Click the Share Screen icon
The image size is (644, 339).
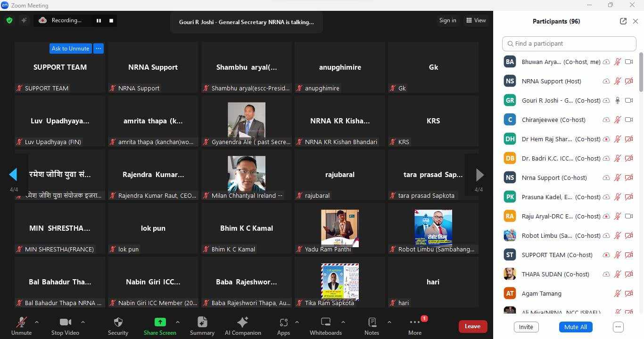[160, 322]
